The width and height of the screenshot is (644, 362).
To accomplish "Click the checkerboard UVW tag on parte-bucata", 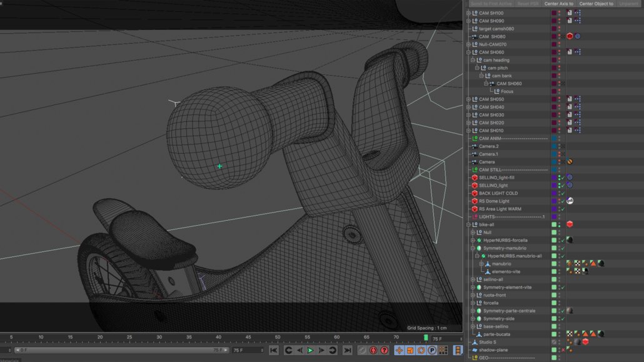I will (570, 334).
